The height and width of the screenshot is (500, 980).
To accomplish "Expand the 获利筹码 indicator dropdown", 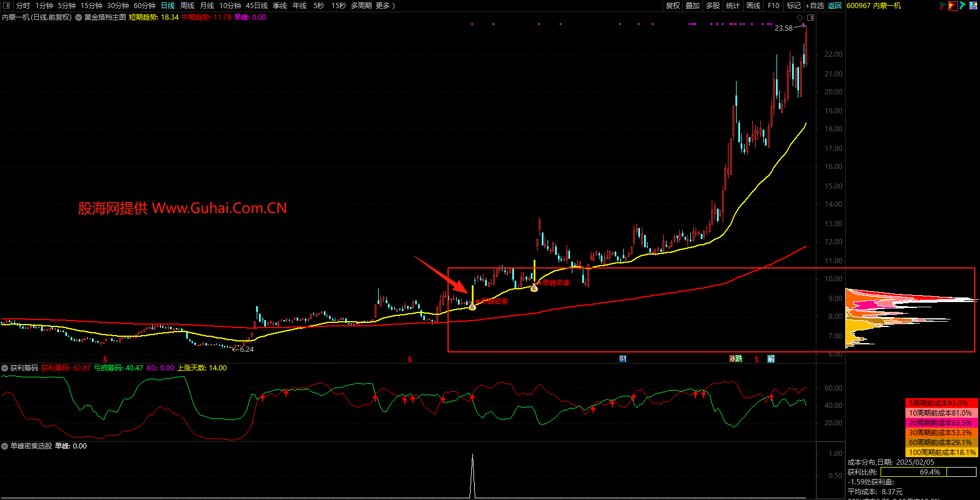I will click(5, 368).
